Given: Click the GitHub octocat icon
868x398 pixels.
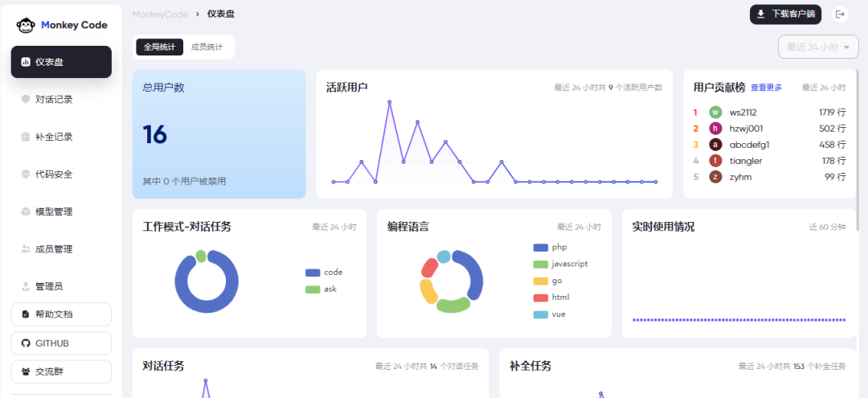Looking at the screenshot, I should point(26,343).
